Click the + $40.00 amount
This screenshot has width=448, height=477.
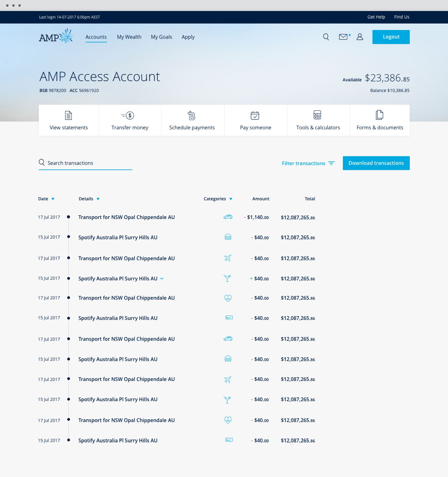[x=259, y=279]
